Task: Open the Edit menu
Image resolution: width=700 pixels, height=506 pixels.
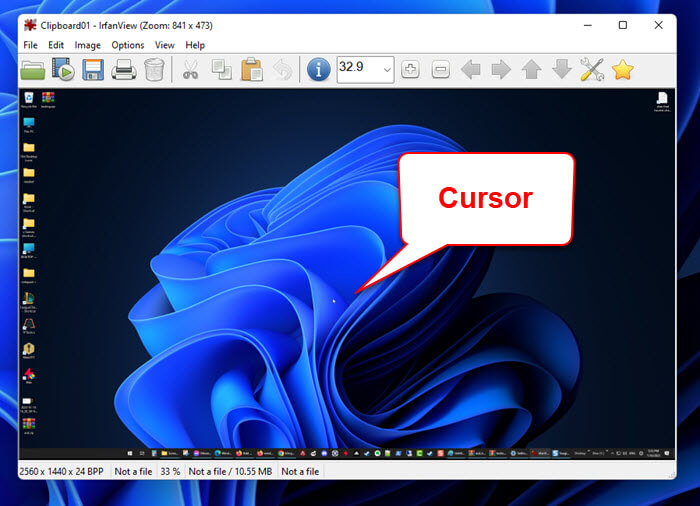Action: coord(56,45)
